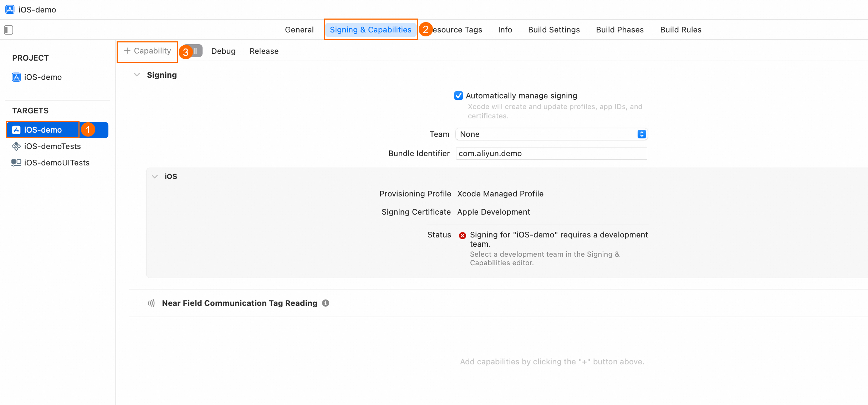The height and width of the screenshot is (405, 868).
Task: Click the red signing error status icon
Action: coord(462,236)
